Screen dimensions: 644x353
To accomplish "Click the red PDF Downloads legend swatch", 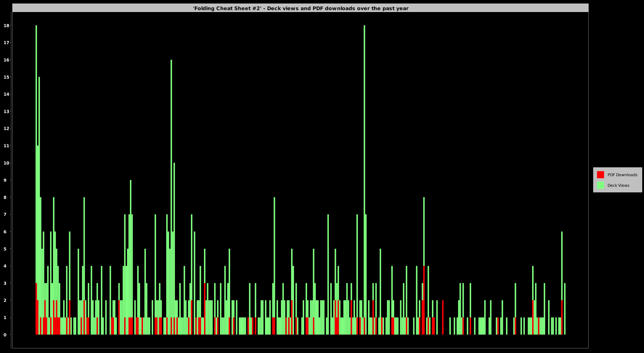I will point(600,175).
